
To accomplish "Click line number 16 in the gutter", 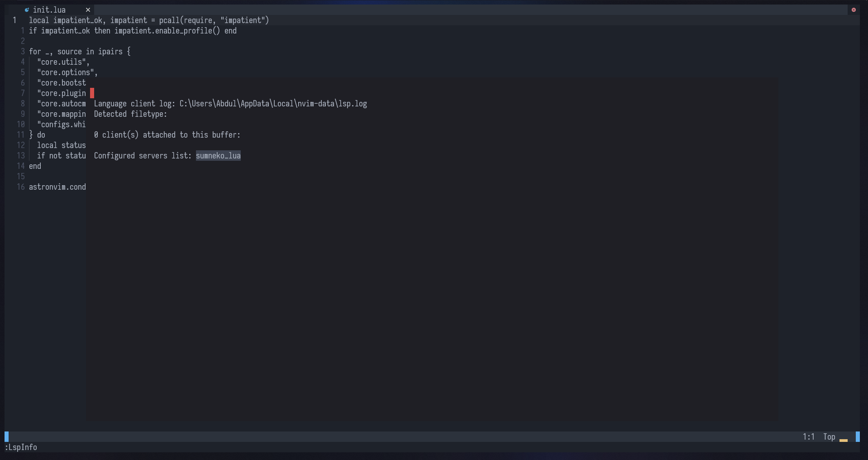I will point(20,187).
